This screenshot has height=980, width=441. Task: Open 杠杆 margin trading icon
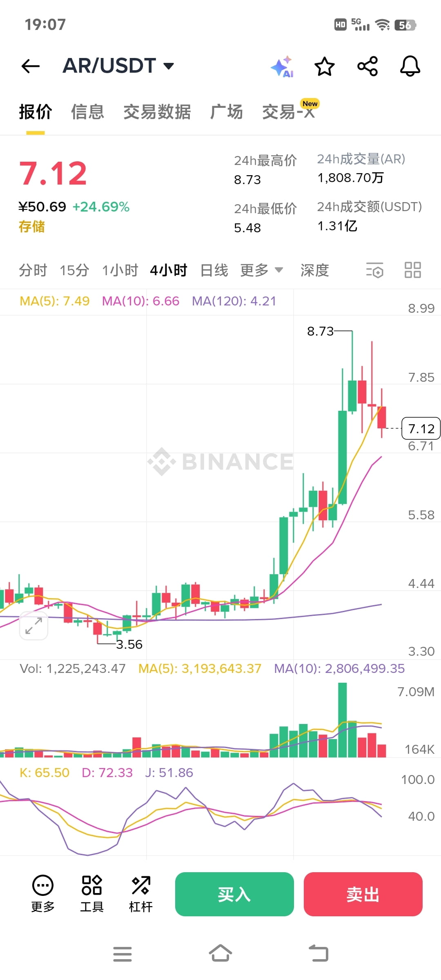(x=141, y=894)
